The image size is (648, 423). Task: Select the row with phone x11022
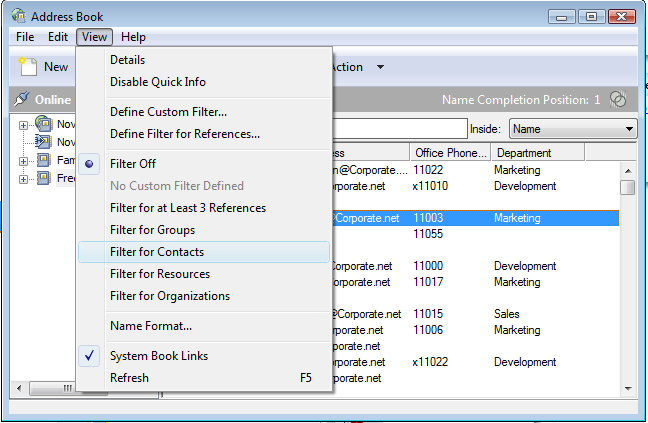point(475,362)
